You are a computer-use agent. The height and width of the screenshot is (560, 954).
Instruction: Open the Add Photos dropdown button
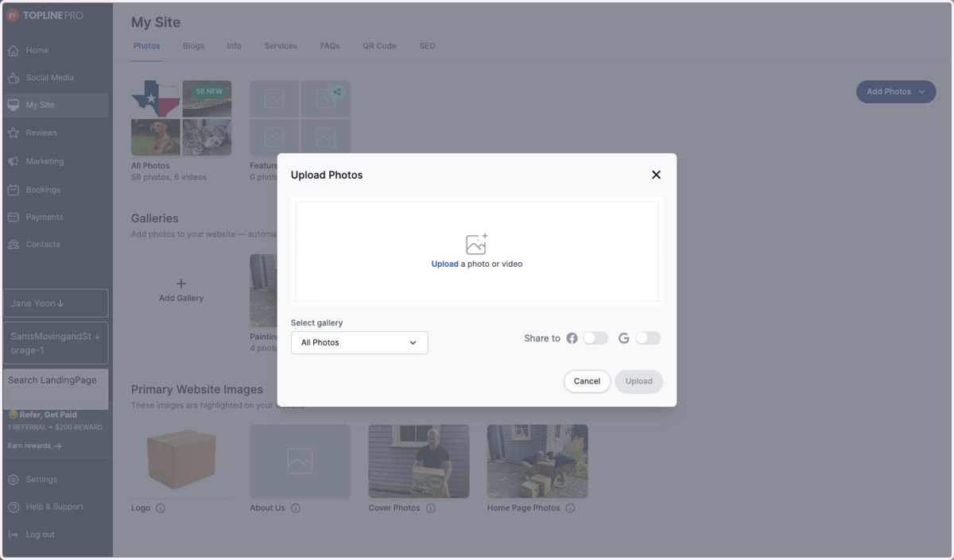(896, 91)
